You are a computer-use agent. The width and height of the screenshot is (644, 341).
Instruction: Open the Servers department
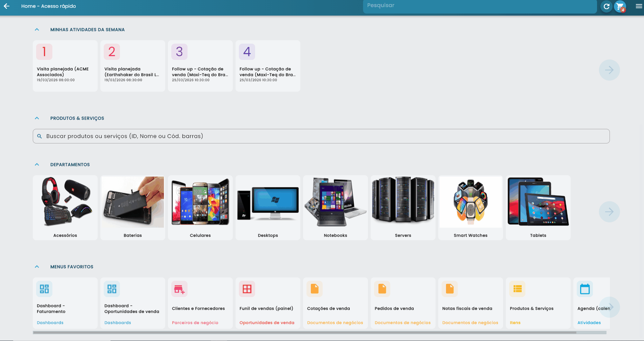point(403,208)
